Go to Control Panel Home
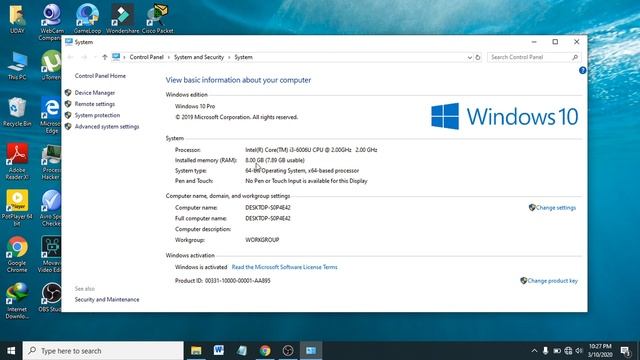This screenshot has height=360, width=640. [x=100, y=76]
